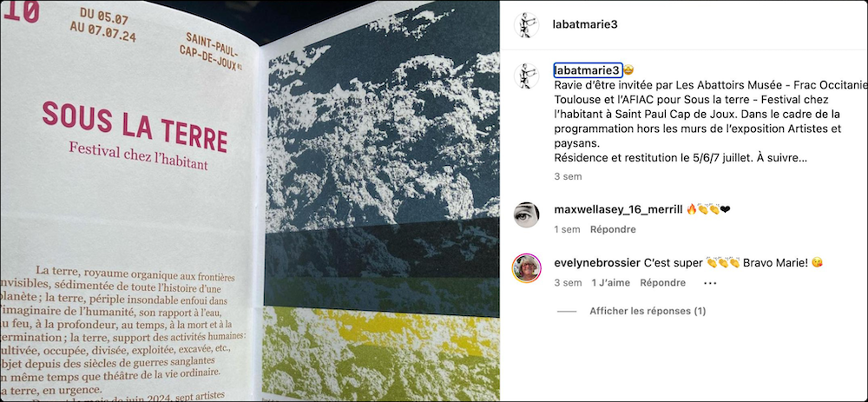The width and height of the screenshot is (868, 402).
Task: Click the Sous la terre booklet photo
Action: (250, 201)
